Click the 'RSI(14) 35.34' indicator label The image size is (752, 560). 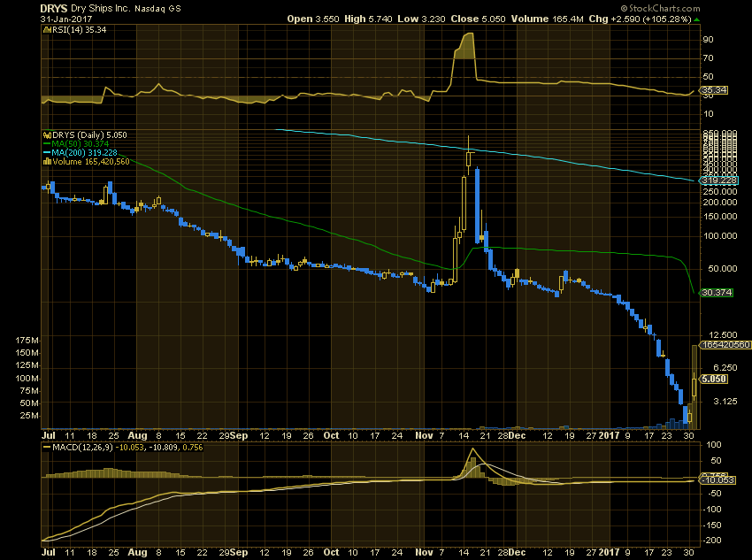[79, 30]
